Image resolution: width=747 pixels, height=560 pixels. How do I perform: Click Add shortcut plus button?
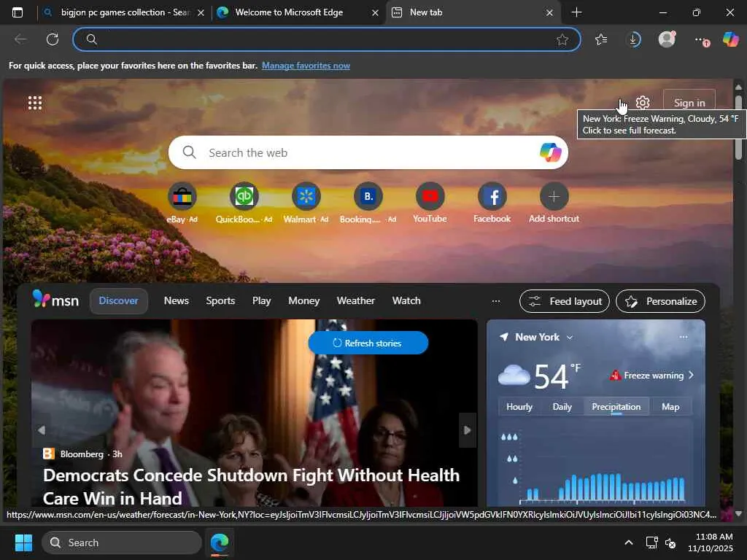click(554, 196)
